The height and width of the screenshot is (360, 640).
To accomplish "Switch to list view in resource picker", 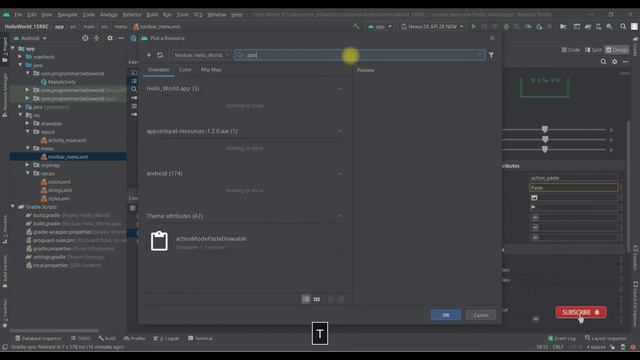I will coord(306,299).
